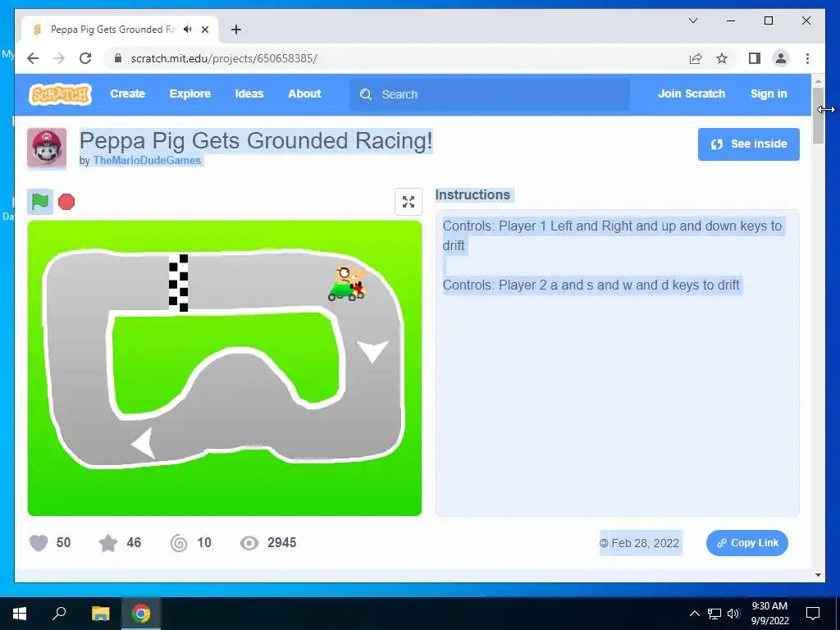The height and width of the screenshot is (630, 840).
Task: Open the Windows Start menu
Action: (20, 614)
